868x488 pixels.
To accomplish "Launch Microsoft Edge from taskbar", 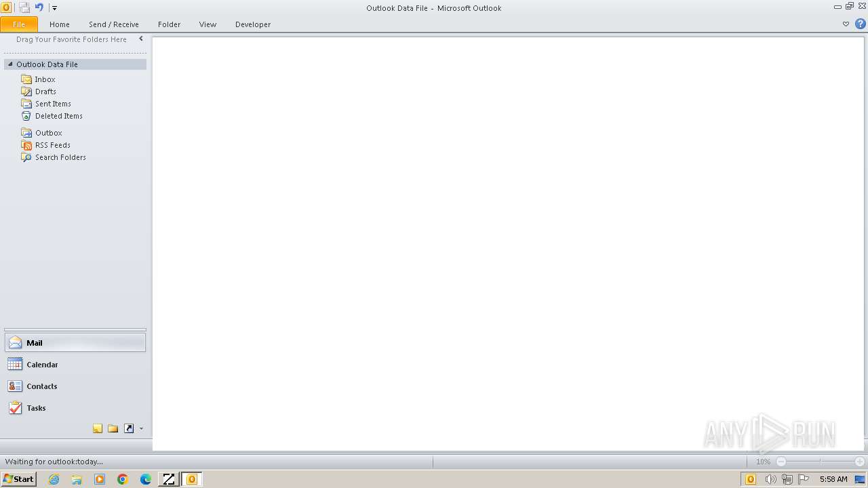I will click(146, 479).
